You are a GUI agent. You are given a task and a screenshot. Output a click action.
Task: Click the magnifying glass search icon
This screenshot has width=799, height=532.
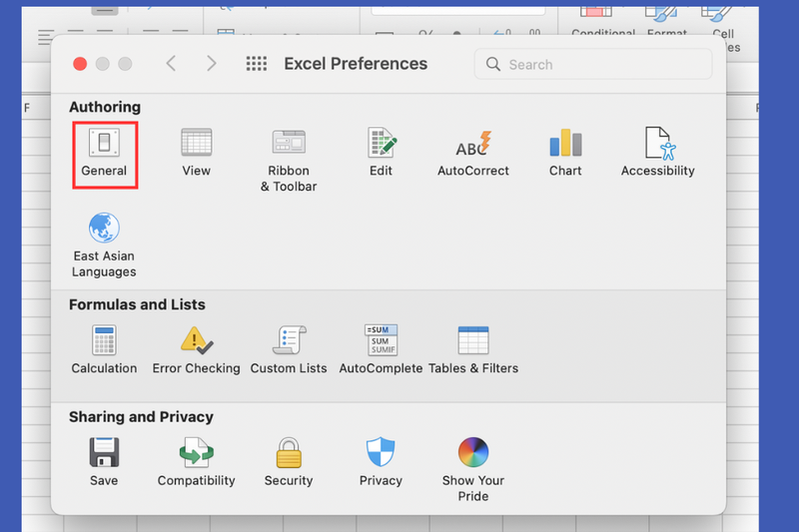click(492, 64)
